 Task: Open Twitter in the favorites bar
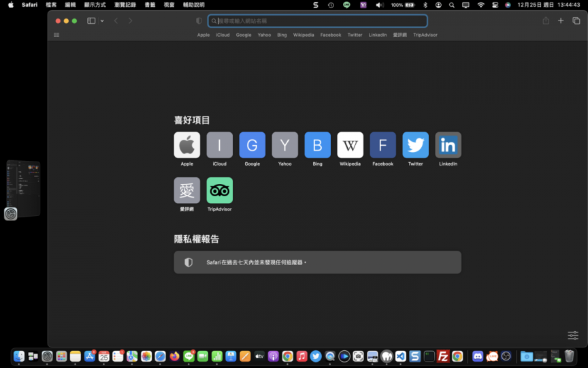pyautogui.click(x=355, y=35)
